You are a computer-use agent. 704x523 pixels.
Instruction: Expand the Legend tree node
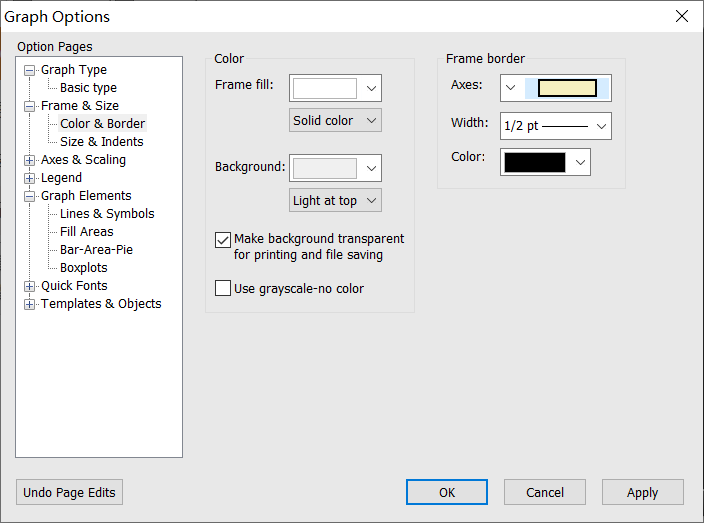point(30,178)
